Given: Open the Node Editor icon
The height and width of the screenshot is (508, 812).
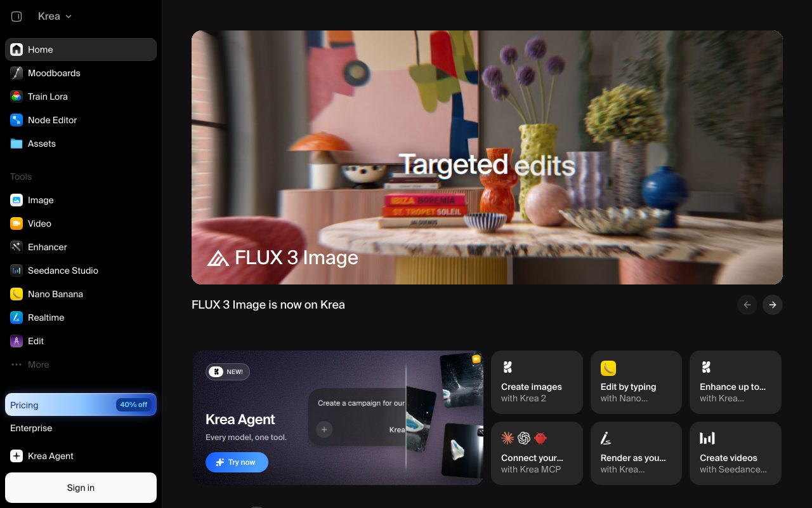Looking at the screenshot, I should tap(16, 120).
